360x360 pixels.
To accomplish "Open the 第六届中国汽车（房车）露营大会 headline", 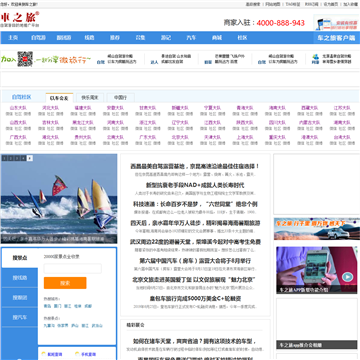I will point(195,261).
